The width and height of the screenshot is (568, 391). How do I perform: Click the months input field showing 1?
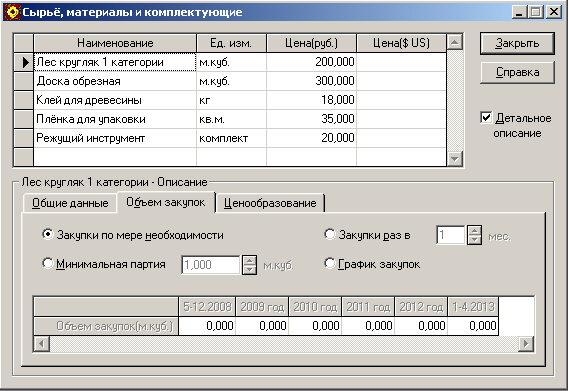point(451,235)
